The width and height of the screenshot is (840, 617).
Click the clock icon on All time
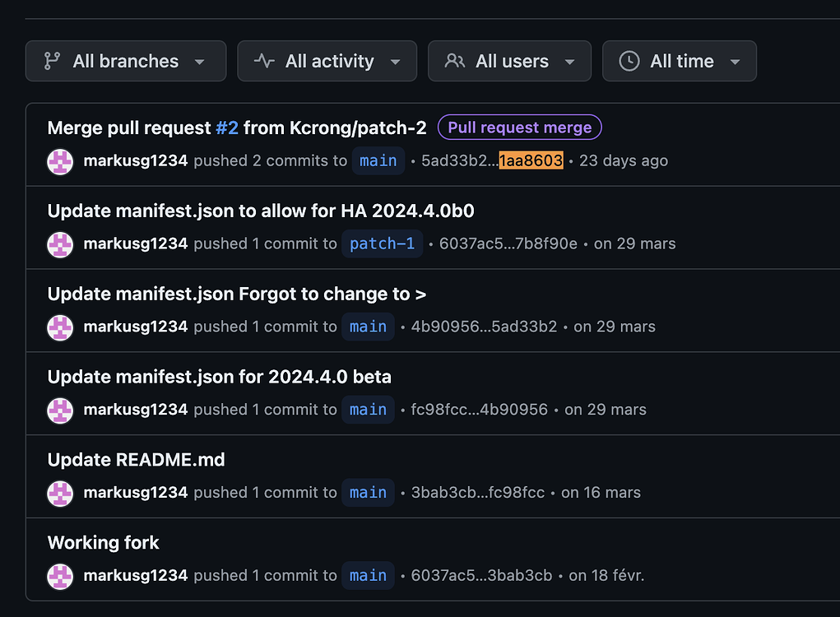click(629, 61)
